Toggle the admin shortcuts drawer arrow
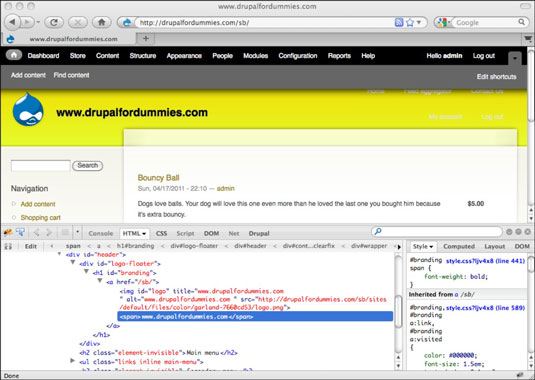 [515, 58]
